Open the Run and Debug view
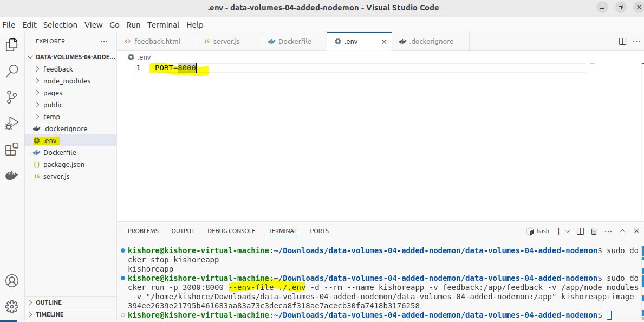 click(x=11, y=123)
